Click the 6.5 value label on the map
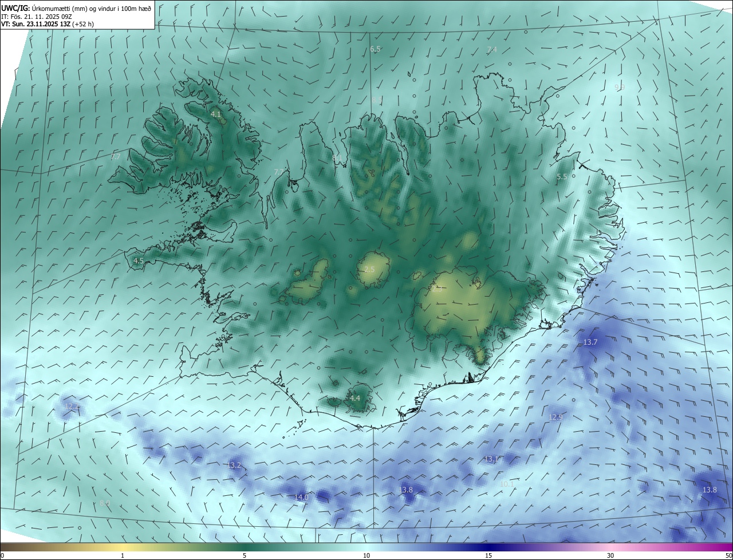733x560 pixels. click(375, 49)
